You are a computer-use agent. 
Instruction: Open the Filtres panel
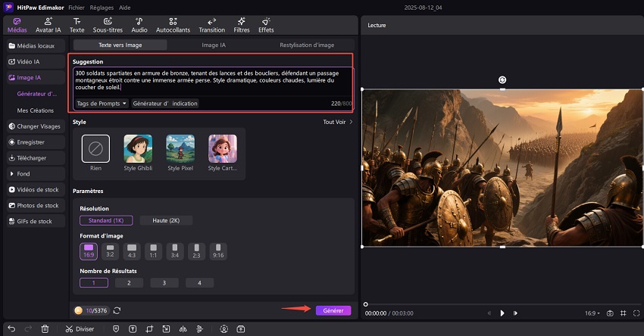coord(242,25)
